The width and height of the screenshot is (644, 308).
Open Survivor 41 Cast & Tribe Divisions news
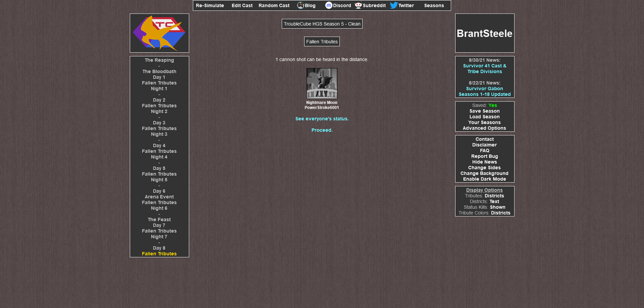pos(485,69)
